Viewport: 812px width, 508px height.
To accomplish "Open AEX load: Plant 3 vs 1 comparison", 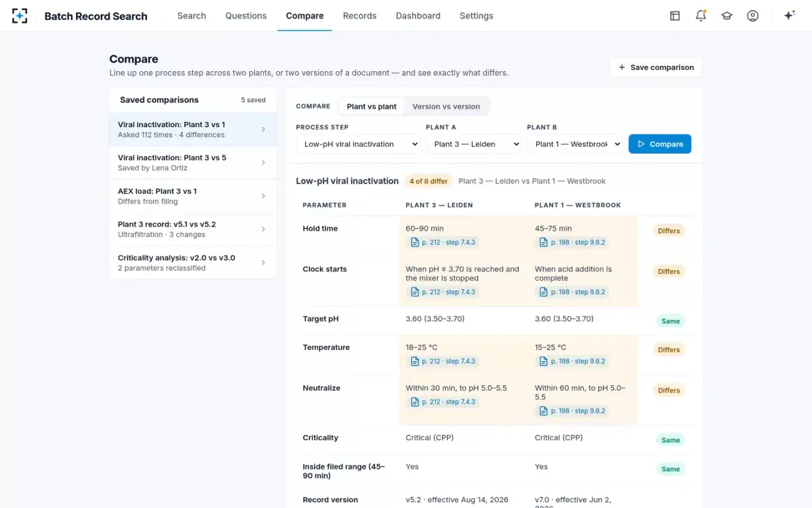I will click(x=193, y=196).
